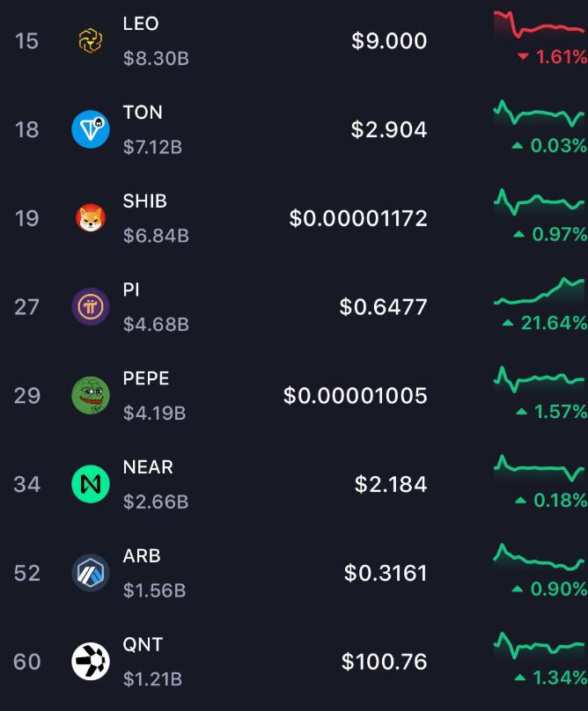Tap the PI network purple icon
588x711 pixels.
pos(91,307)
